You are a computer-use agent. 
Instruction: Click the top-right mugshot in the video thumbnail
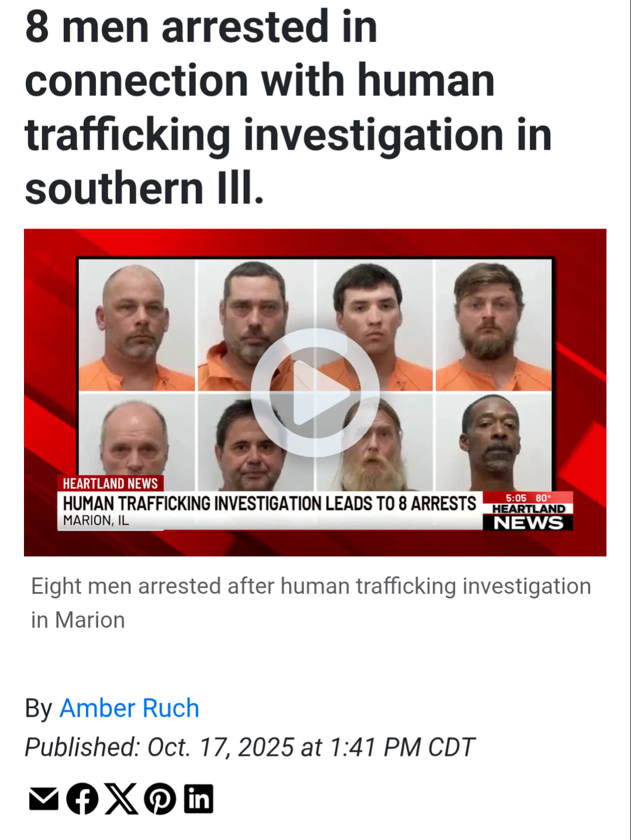(493, 325)
